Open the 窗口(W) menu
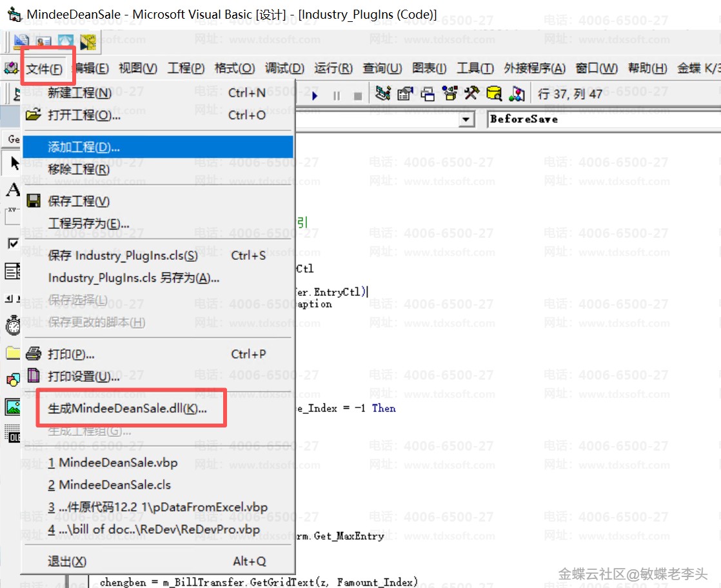This screenshot has width=721, height=588. [597, 69]
